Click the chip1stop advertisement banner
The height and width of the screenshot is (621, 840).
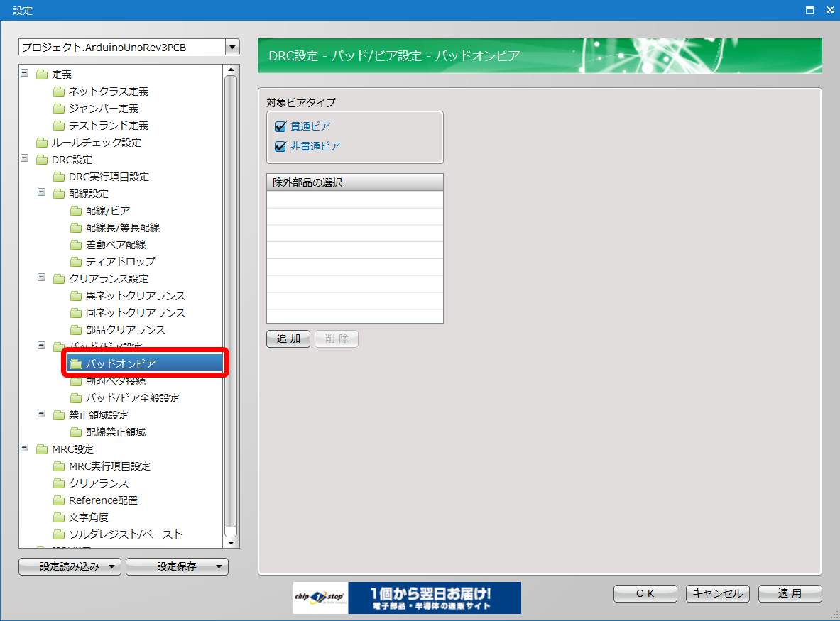coord(407,598)
